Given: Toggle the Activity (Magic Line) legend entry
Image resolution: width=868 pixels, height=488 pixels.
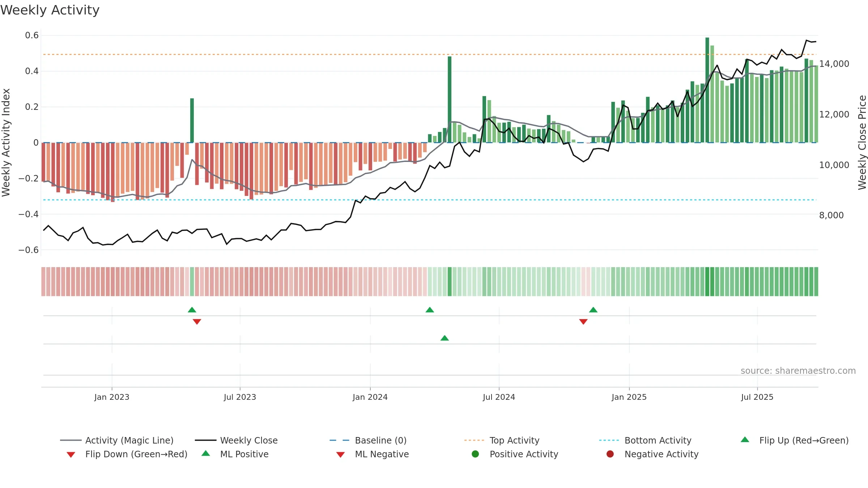Looking at the screenshot, I should 117,440.
